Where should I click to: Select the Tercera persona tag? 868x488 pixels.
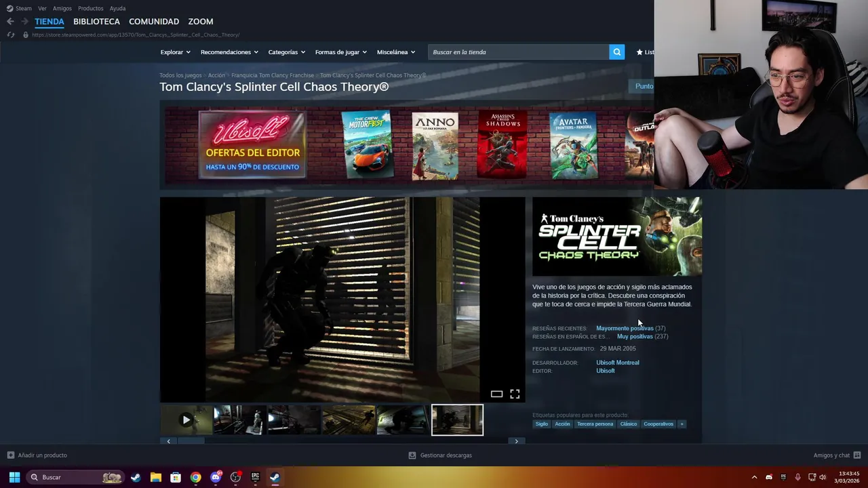[595, 424]
